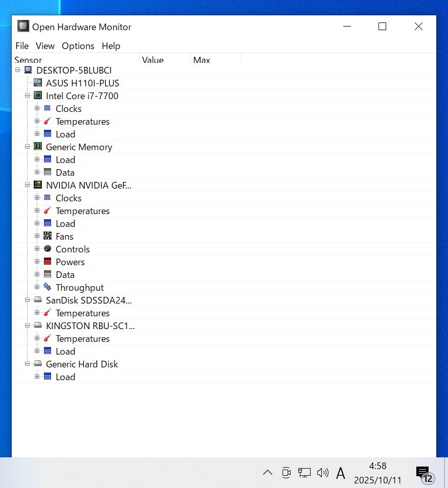
Task: Click the thermometer icon under KINGSTON drive
Action: pyautogui.click(x=48, y=338)
